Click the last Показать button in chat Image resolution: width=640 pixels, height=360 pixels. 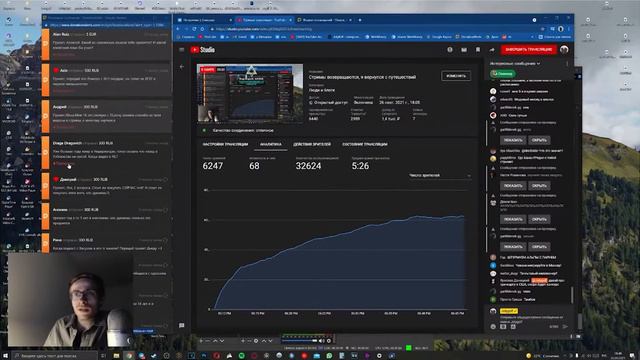[513, 247]
